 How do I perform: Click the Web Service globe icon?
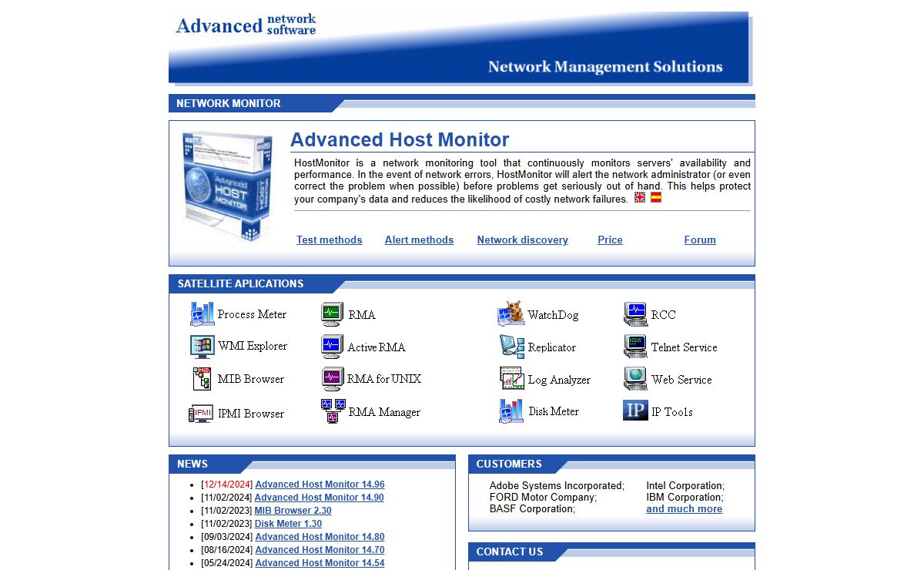click(x=635, y=379)
